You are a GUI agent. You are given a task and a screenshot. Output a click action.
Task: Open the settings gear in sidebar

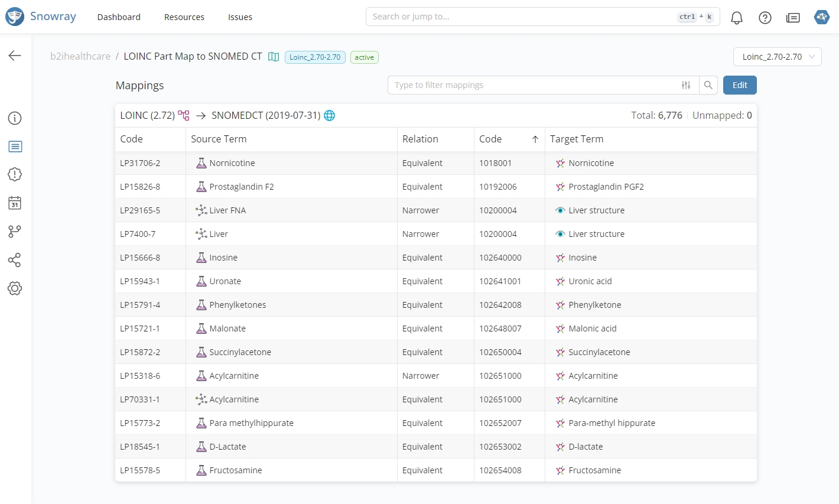15,288
